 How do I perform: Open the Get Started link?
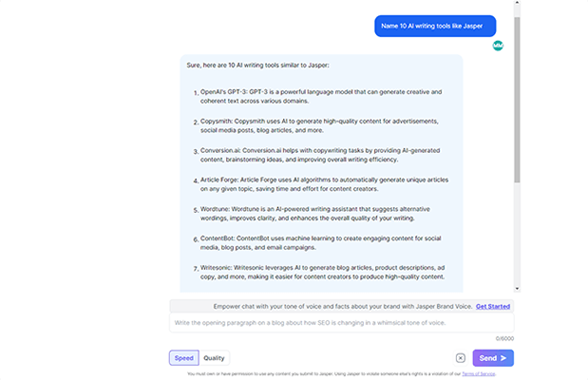coord(493,306)
